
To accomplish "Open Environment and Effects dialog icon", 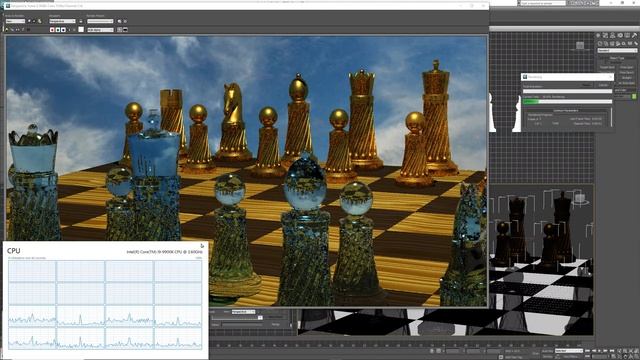I will (x=125, y=21).
